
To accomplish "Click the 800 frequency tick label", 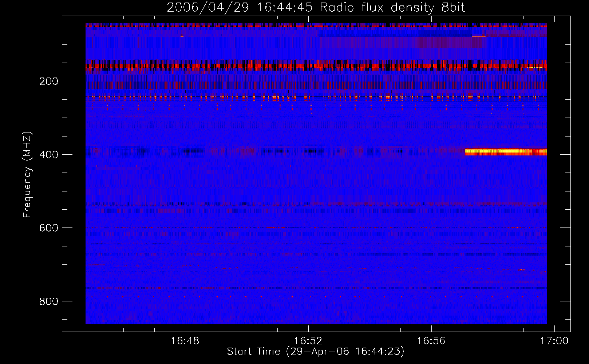I will (49, 301).
